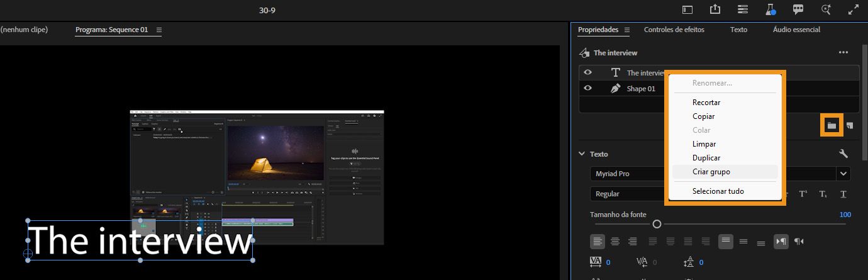Click the leading value 0

(x=701, y=262)
